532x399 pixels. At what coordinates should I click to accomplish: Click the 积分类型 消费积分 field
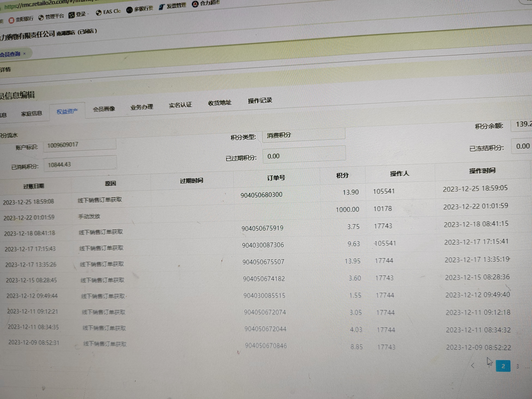tap(303, 135)
